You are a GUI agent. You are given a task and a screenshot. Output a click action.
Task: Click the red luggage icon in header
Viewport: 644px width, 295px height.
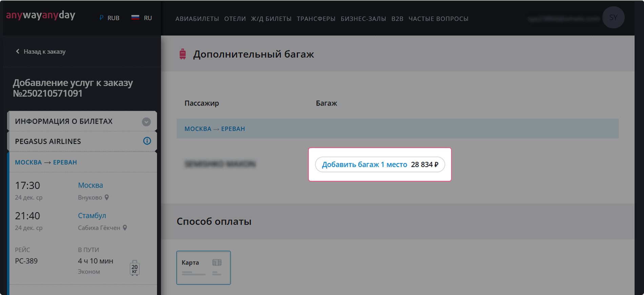tap(183, 54)
